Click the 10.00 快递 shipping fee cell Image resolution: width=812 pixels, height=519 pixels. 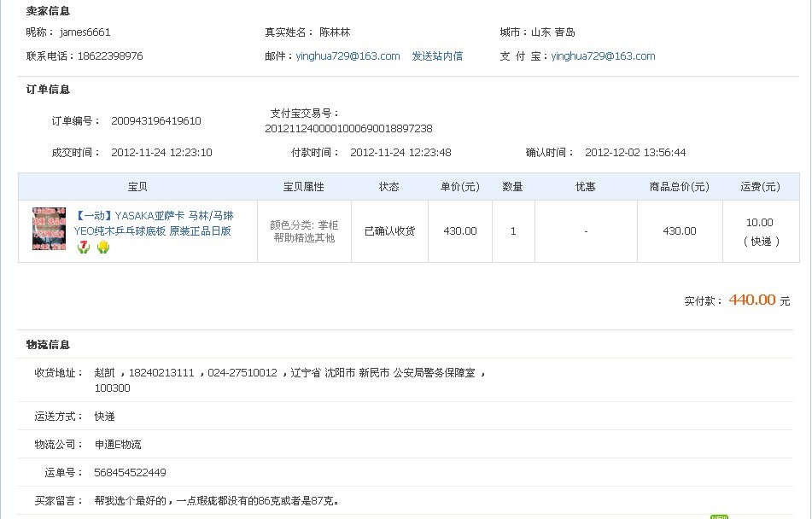point(760,231)
